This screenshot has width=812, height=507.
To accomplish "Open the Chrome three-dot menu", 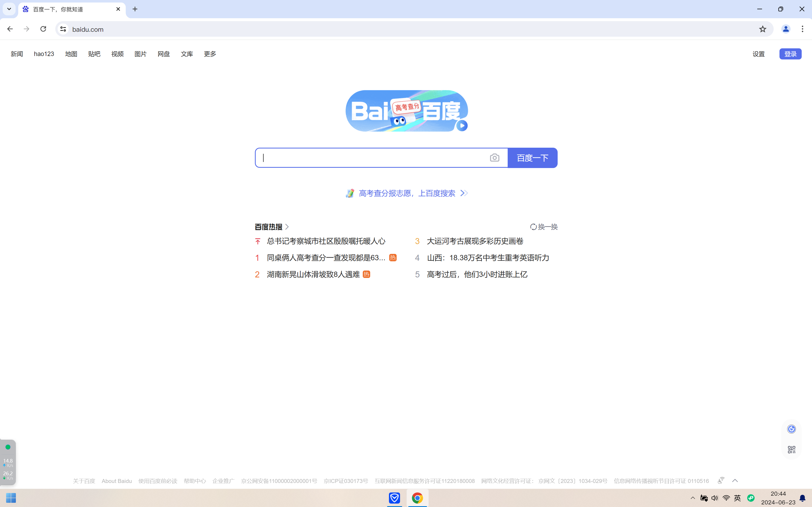I will pyautogui.click(x=802, y=29).
